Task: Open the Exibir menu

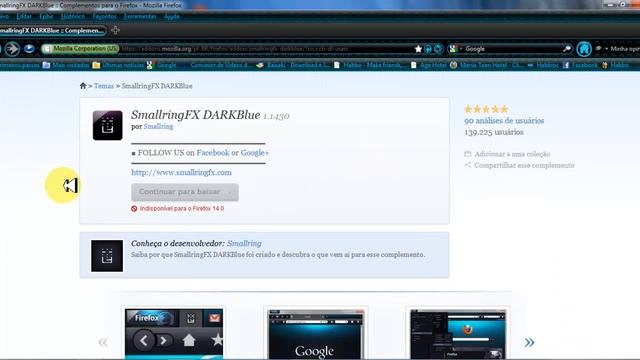Action: click(x=46, y=16)
